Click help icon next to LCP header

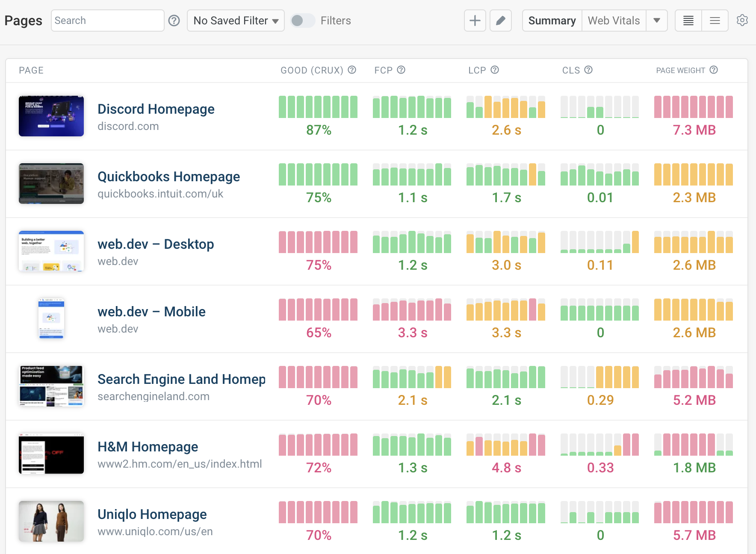pyautogui.click(x=495, y=70)
